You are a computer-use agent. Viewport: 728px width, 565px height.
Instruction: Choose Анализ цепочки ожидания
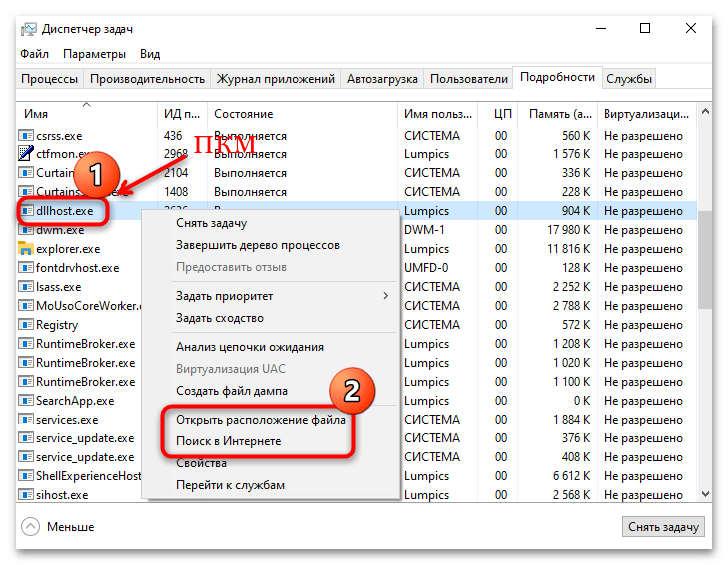(250, 347)
